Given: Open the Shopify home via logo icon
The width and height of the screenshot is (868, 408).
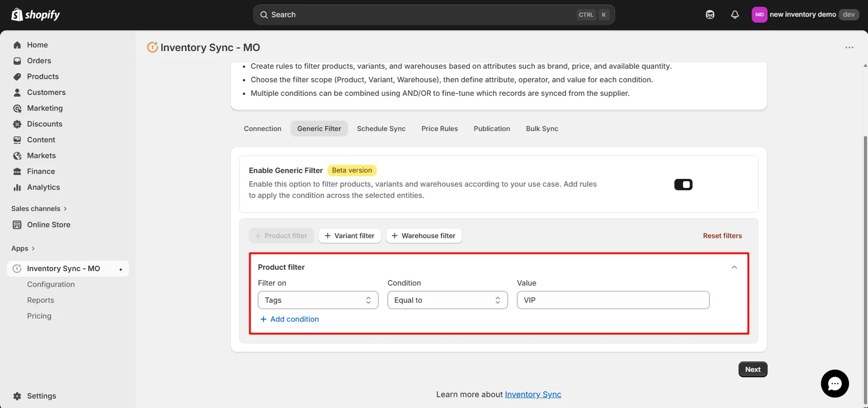Looking at the screenshot, I should click(17, 14).
